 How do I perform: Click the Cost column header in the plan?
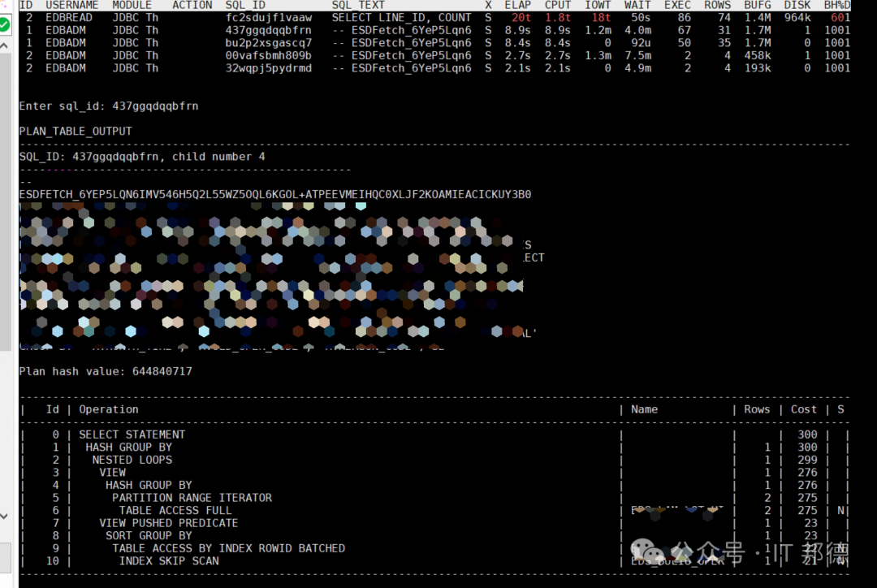click(x=804, y=409)
